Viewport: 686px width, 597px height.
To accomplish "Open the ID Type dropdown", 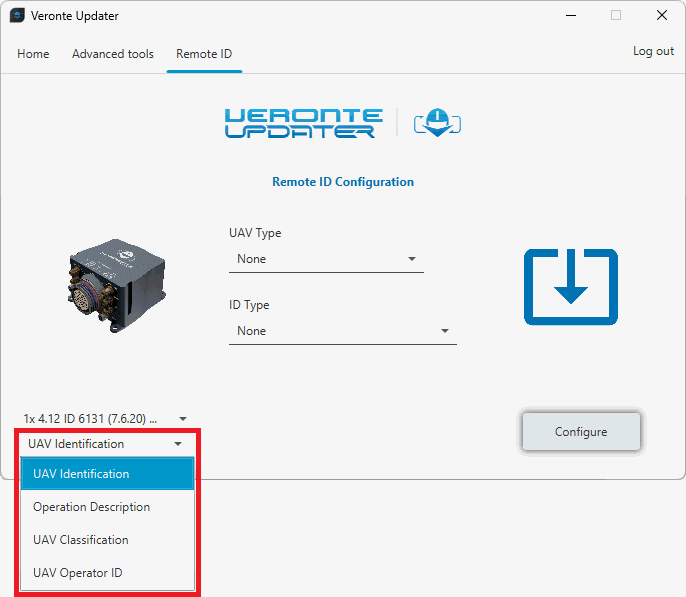I will tap(342, 331).
